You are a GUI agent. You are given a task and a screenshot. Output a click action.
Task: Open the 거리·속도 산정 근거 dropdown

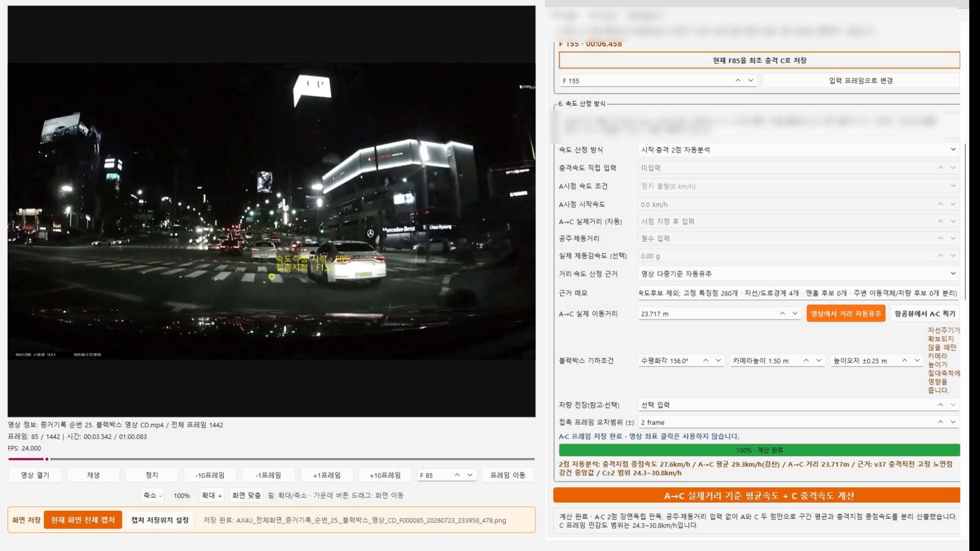tap(799, 274)
